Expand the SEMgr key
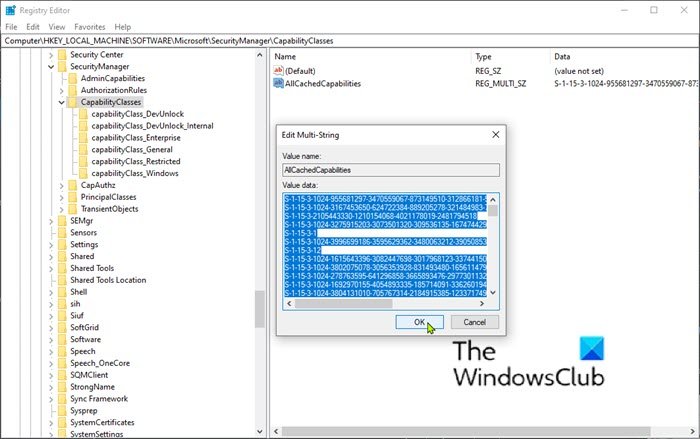 (x=51, y=221)
